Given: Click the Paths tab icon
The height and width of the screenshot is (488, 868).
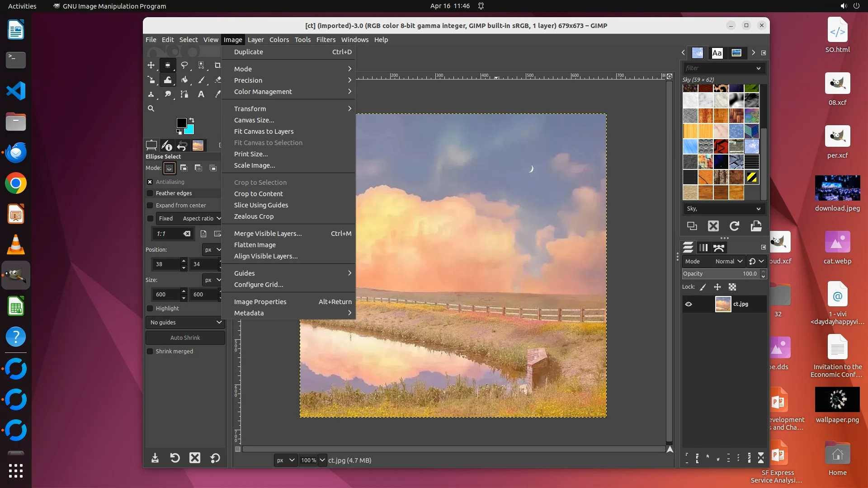Looking at the screenshot, I should pos(719,248).
